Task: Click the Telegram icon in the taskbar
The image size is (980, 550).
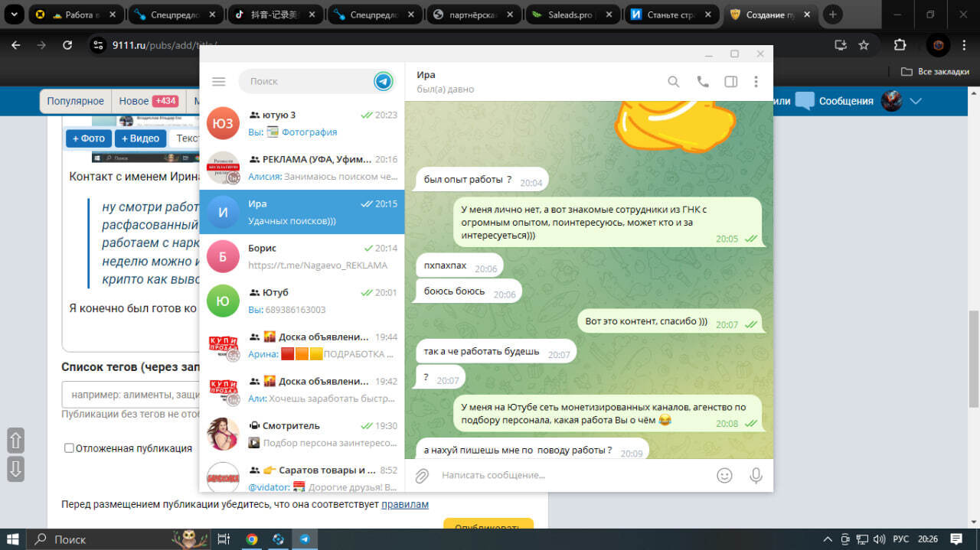Action: pyautogui.click(x=305, y=539)
